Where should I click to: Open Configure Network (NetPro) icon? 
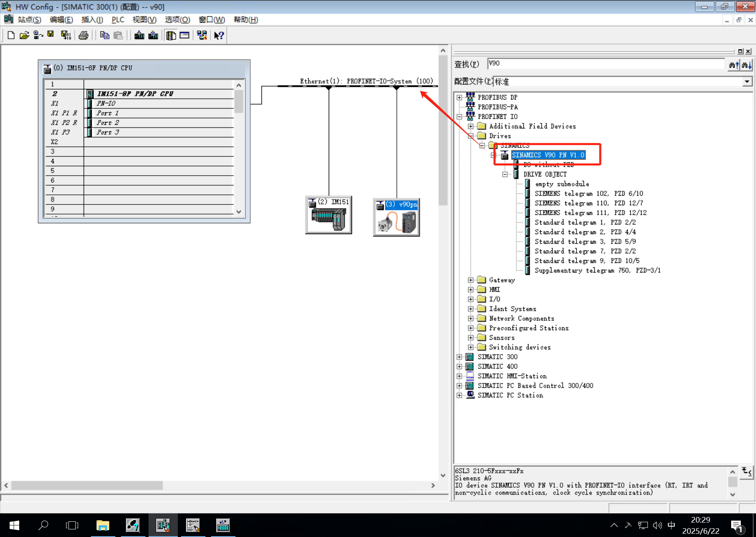pyautogui.click(x=202, y=35)
